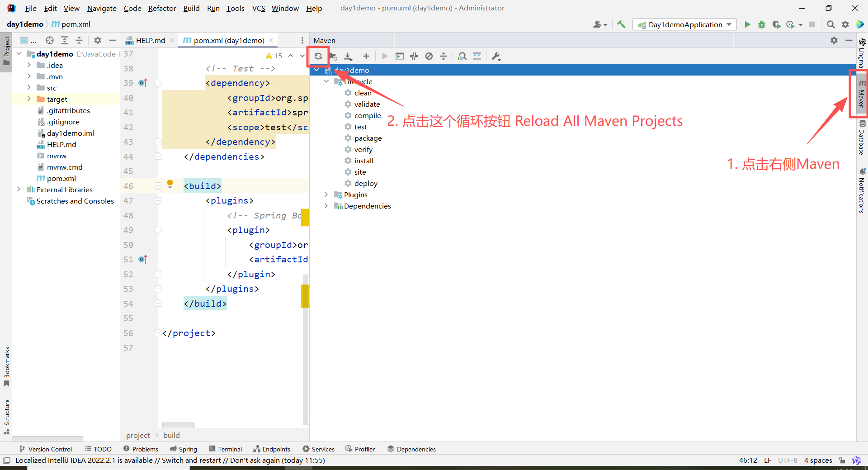Select compile lifecycle goal

tap(368, 115)
